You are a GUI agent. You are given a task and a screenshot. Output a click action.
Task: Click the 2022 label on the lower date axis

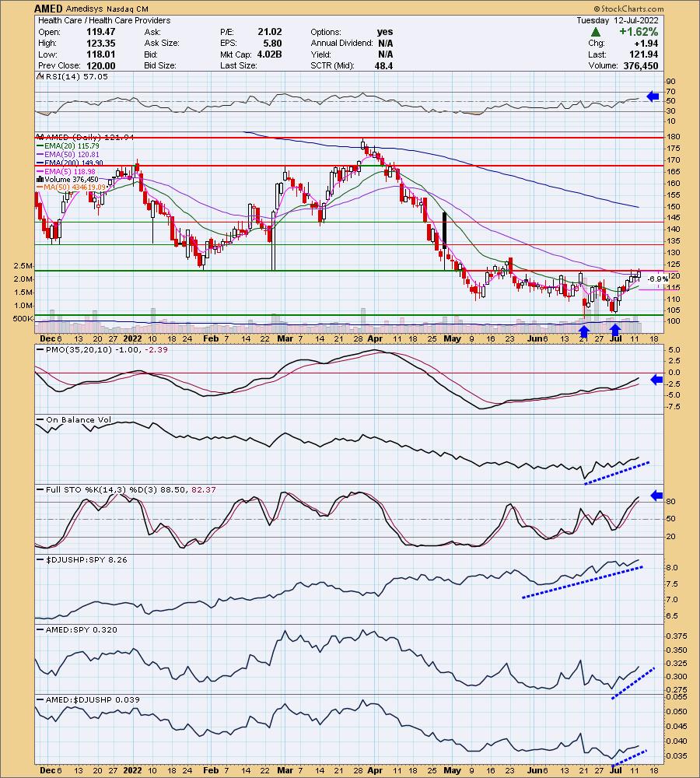pos(132,770)
